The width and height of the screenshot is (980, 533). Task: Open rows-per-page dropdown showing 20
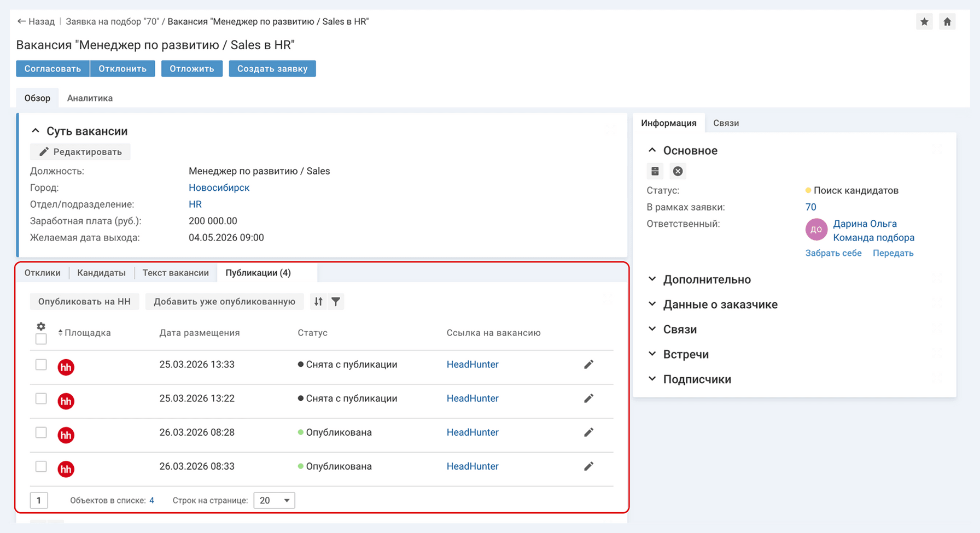(274, 500)
